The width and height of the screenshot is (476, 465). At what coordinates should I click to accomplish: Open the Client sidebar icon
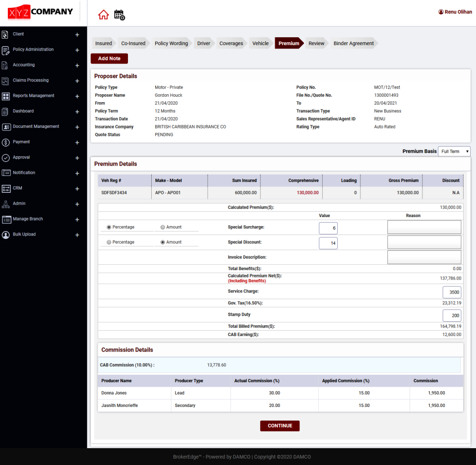[x=6, y=34]
